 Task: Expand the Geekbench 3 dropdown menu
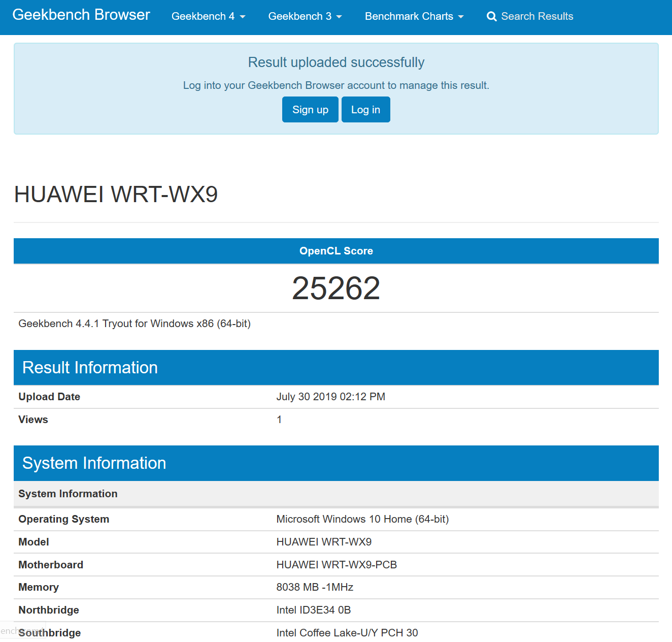pos(305,16)
